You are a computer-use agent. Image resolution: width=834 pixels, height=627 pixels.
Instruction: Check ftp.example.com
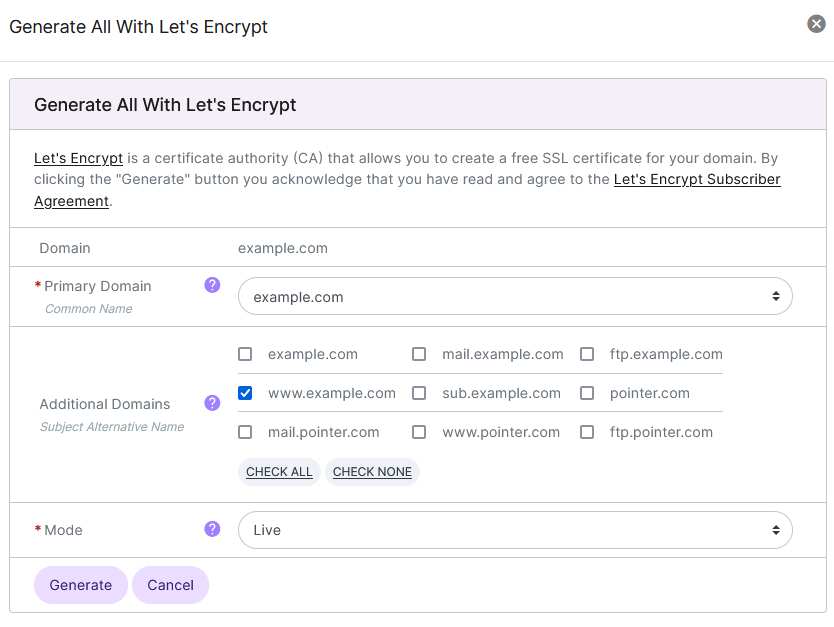[587, 353]
